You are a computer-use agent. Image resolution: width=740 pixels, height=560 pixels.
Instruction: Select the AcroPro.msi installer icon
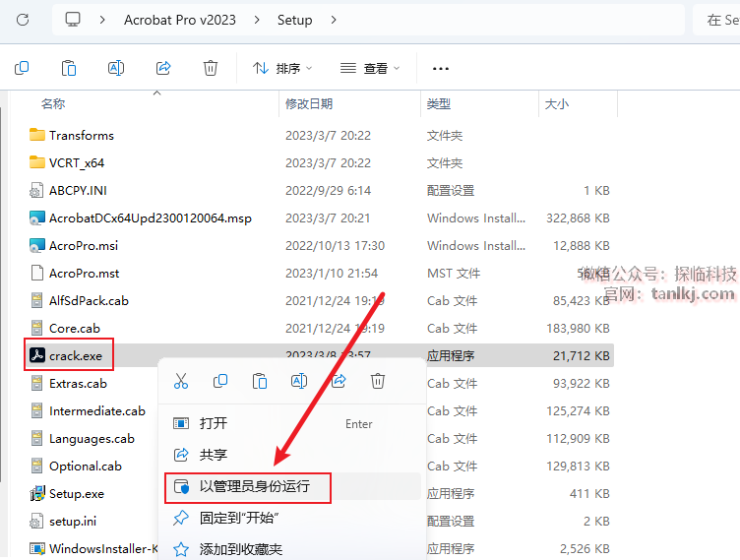click(37, 245)
